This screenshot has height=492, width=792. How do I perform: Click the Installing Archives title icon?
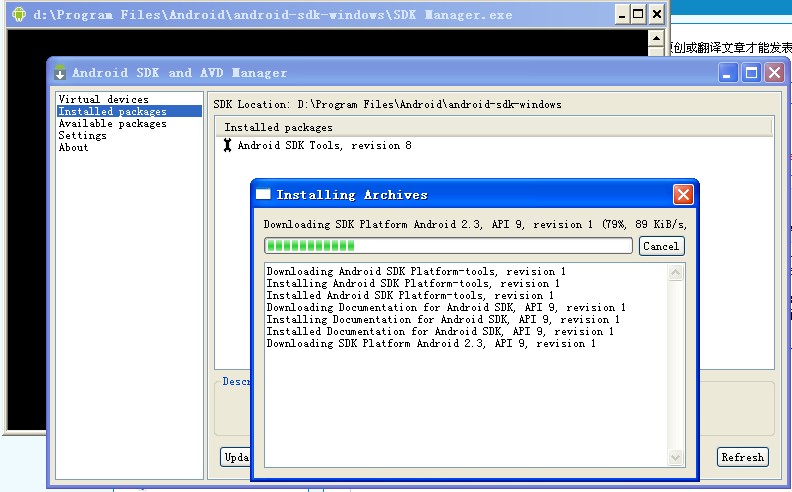pos(263,194)
